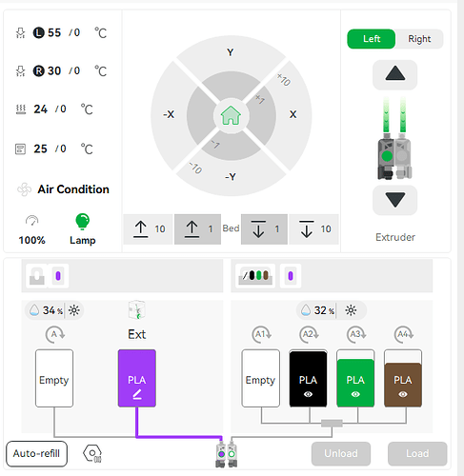Retract filament with the down arrow button
Image resolution: width=464 pixels, height=476 pixels.
(x=394, y=200)
